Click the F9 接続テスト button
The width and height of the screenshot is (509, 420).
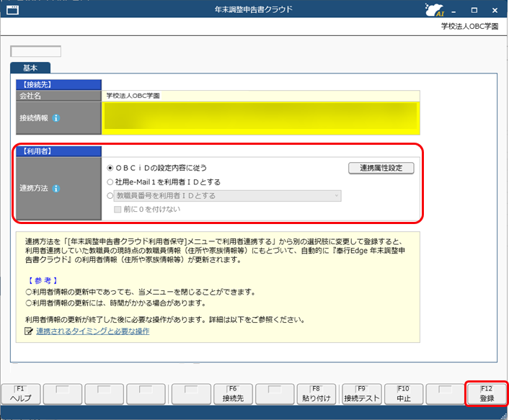click(362, 394)
